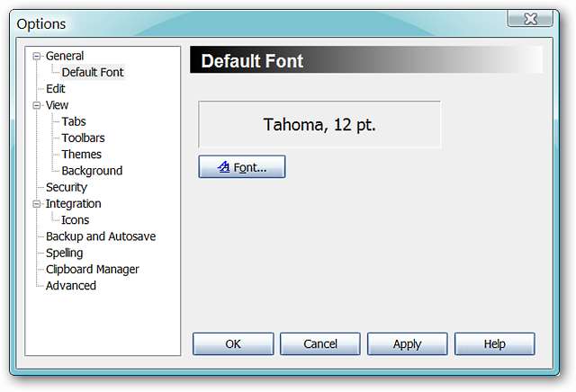This screenshot has height=392, width=576.
Task: Open Backup and Autosave settings
Action: coord(101,236)
